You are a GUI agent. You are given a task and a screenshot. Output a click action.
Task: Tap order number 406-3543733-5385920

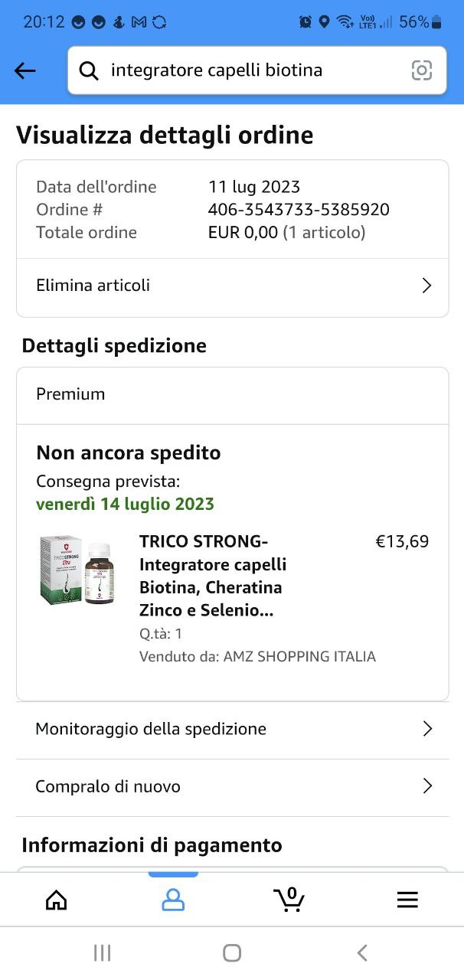click(299, 210)
